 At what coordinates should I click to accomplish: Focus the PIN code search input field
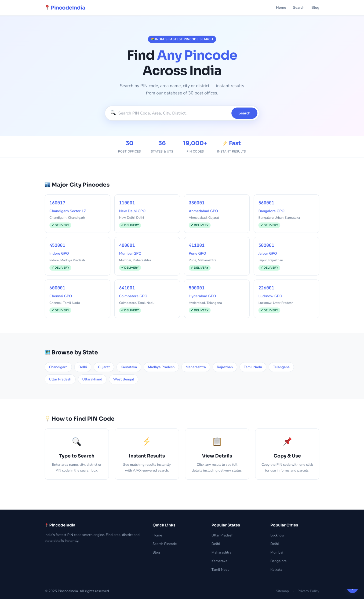172,113
